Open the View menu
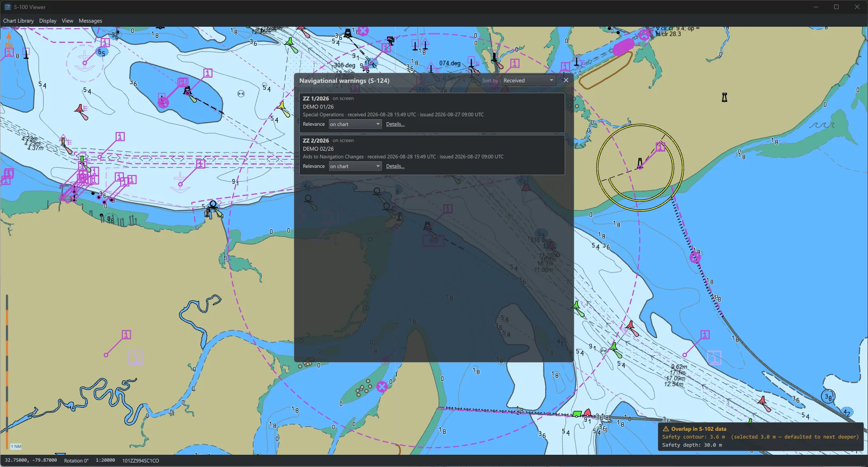The width and height of the screenshot is (868, 467). click(67, 21)
